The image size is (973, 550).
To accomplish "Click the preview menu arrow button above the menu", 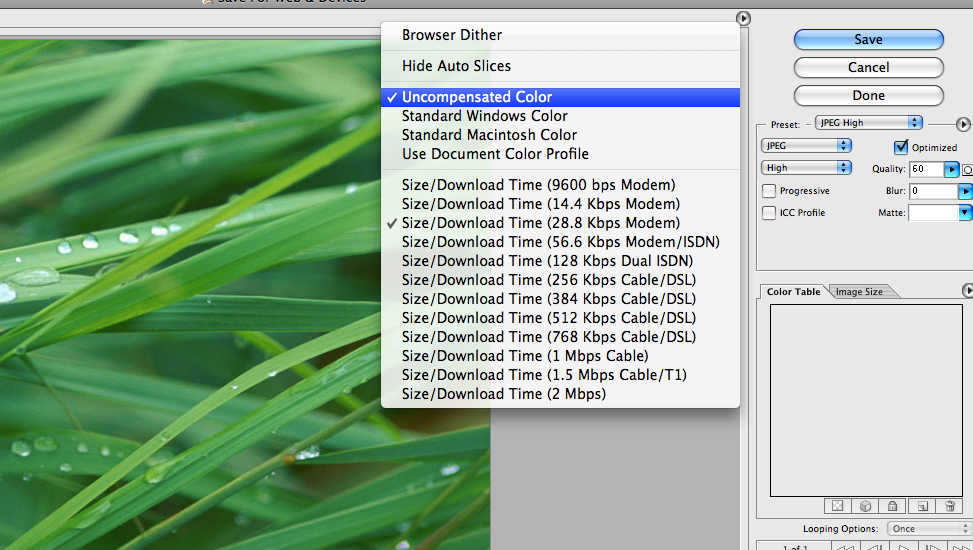I will [x=743, y=19].
